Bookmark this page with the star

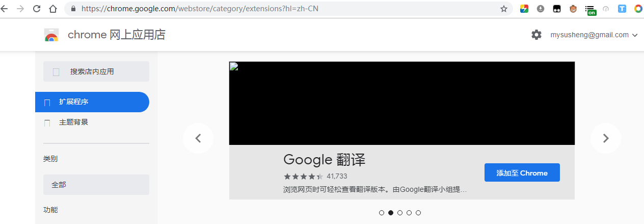(x=504, y=9)
